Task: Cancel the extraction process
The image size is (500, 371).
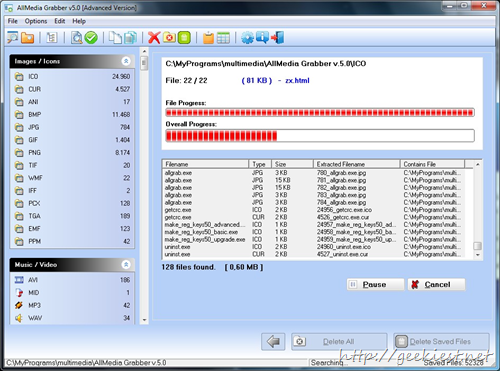Action: (437, 285)
